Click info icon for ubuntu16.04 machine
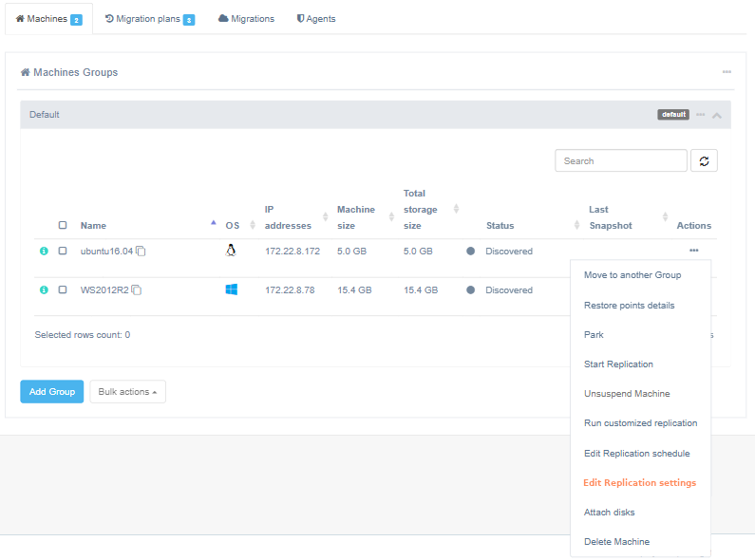Image resolution: width=755 pixels, height=560 pixels. [44, 252]
